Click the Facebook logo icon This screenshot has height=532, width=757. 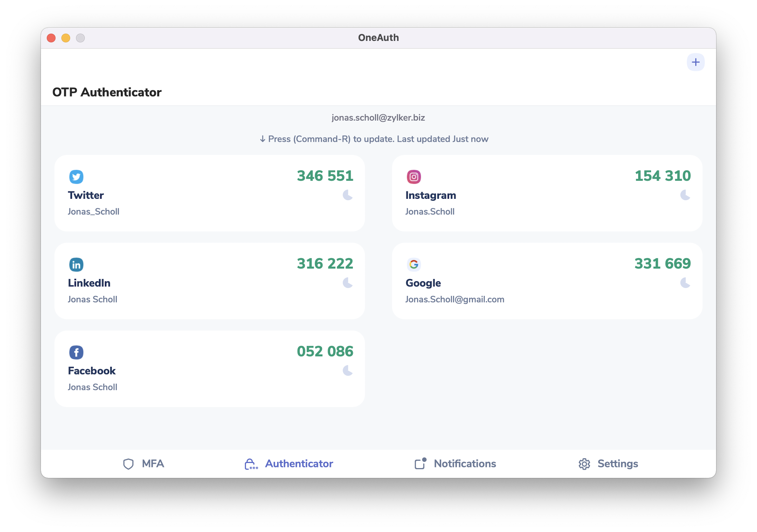[76, 352]
